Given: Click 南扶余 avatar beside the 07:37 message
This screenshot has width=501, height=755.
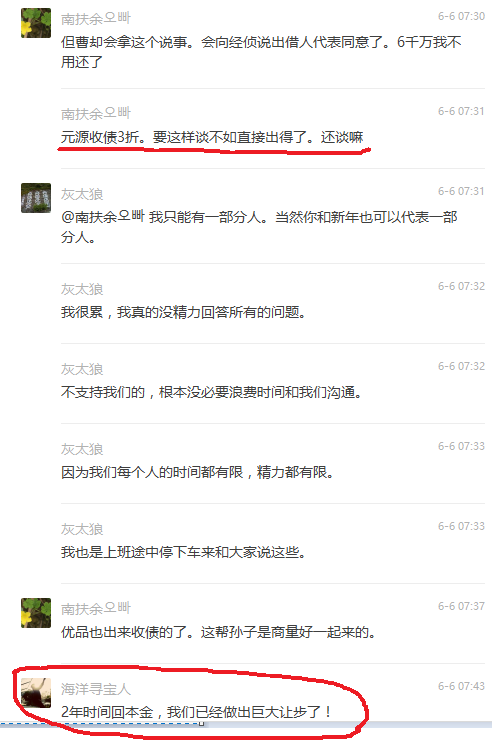Looking at the screenshot, I should click(x=36, y=613).
